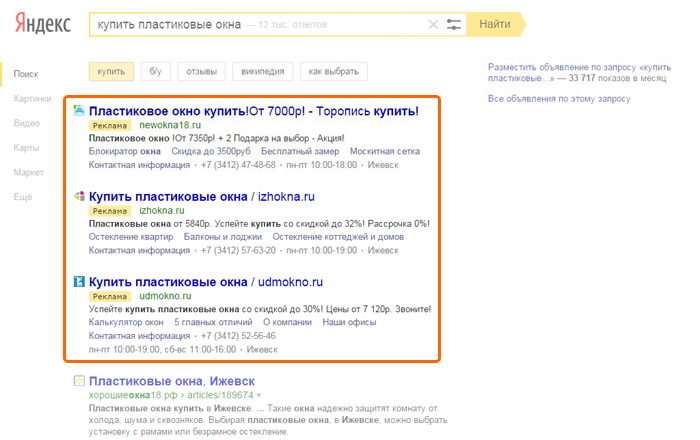The width and height of the screenshot is (700, 440).
Task: Click the newokna18.ru ad favicon
Action: 79,110
